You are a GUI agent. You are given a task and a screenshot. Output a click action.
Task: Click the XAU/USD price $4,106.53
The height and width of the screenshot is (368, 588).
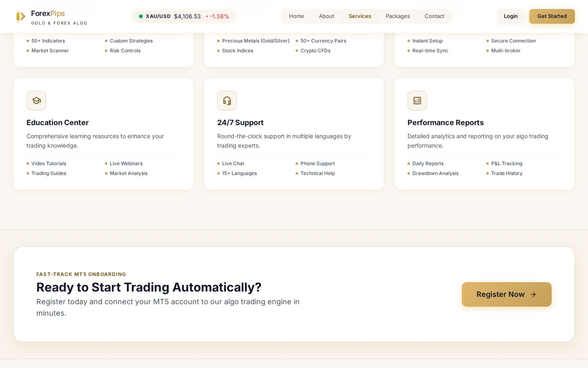187,16
